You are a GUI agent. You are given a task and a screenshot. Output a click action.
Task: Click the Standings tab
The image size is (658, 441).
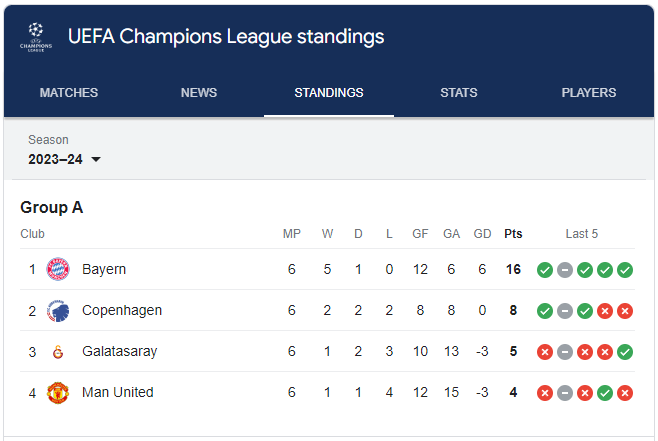pyautogui.click(x=329, y=93)
